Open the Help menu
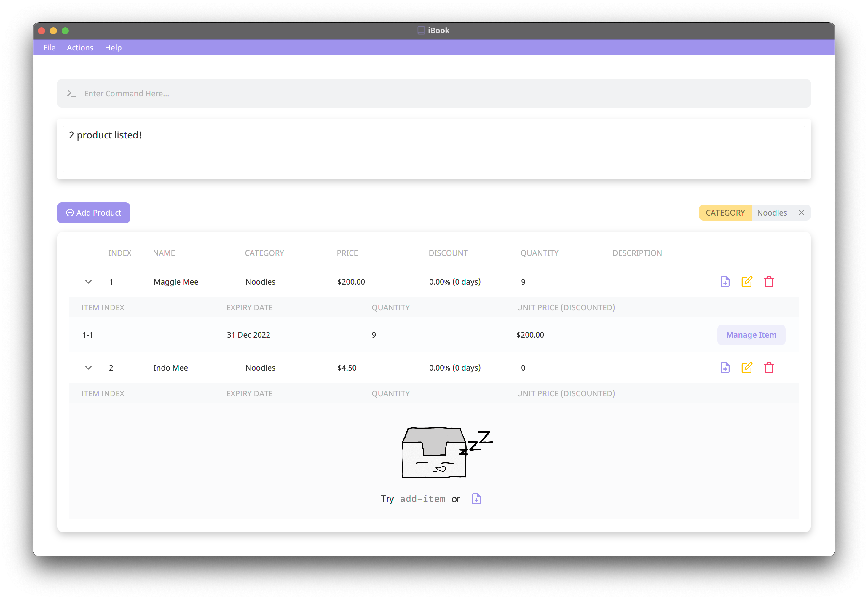Image resolution: width=868 pixels, height=600 pixels. tap(113, 48)
